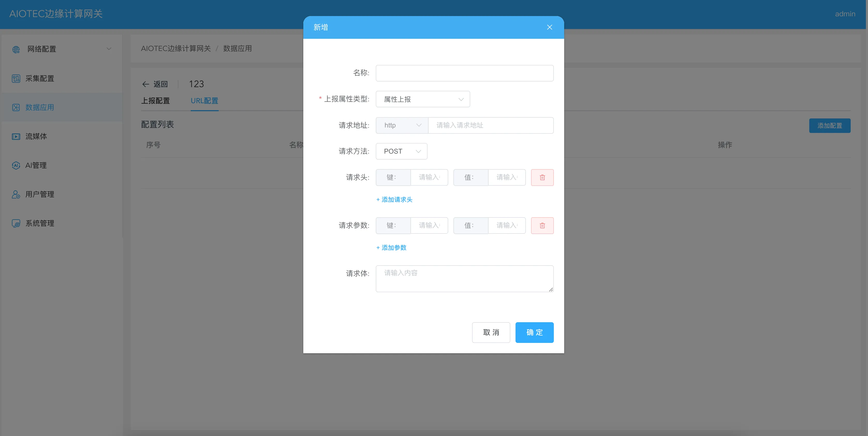Click into the 名称 input field

pyautogui.click(x=464, y=73)
